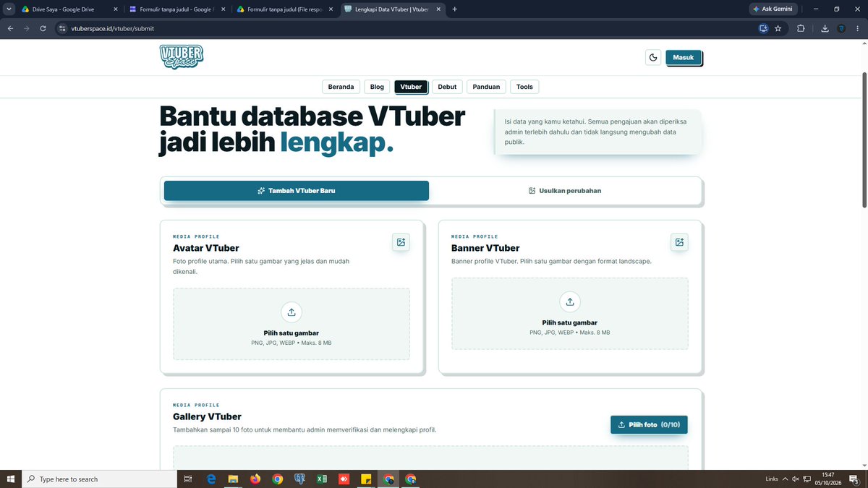
Task: Close the Drive Saya tab
Action: [116, 9]
